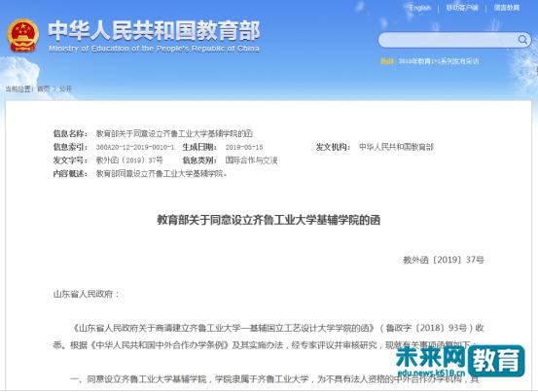The height and width of the screenshot is (392, 538).
Task: Switch to the English site
Action: pos(419,8)
